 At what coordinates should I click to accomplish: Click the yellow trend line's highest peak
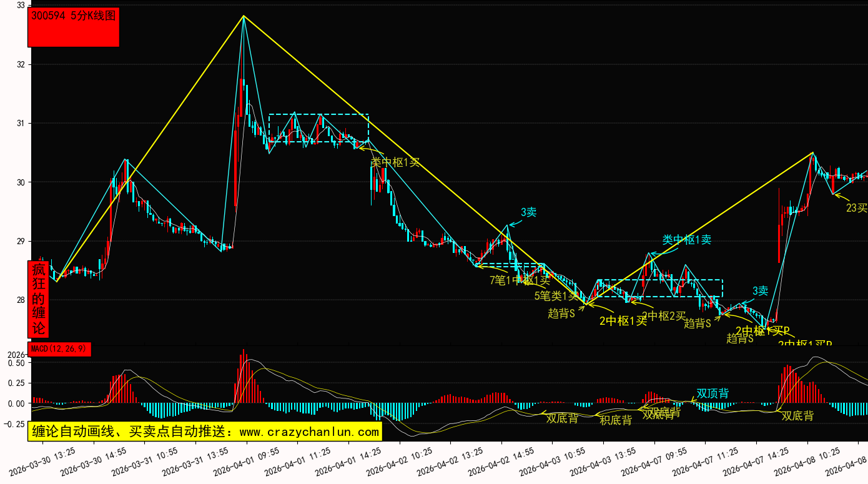(244, 16)
